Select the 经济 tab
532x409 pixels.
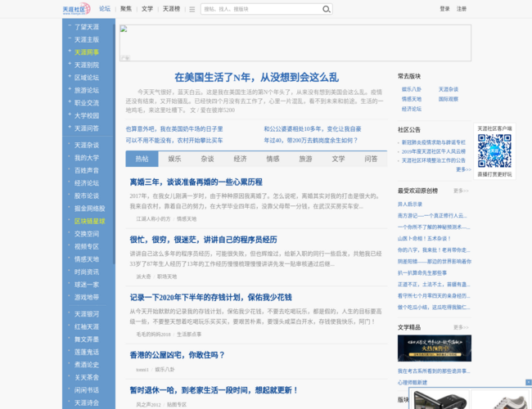point(240,159)
